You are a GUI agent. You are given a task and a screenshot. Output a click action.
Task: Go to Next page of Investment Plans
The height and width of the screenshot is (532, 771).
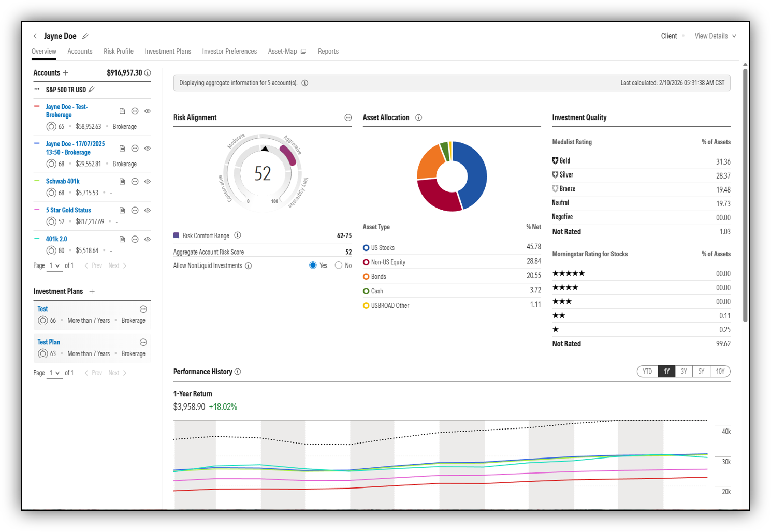(x=118, y=373)
